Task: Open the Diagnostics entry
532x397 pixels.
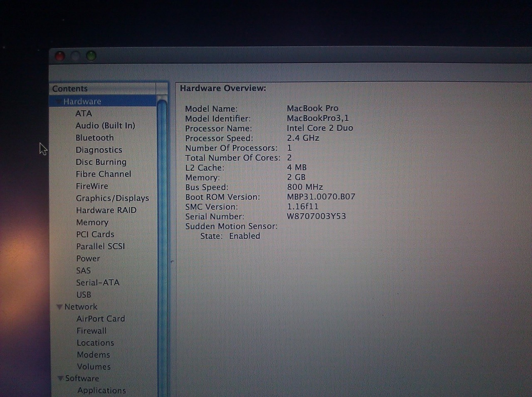Action: (99, 150)
